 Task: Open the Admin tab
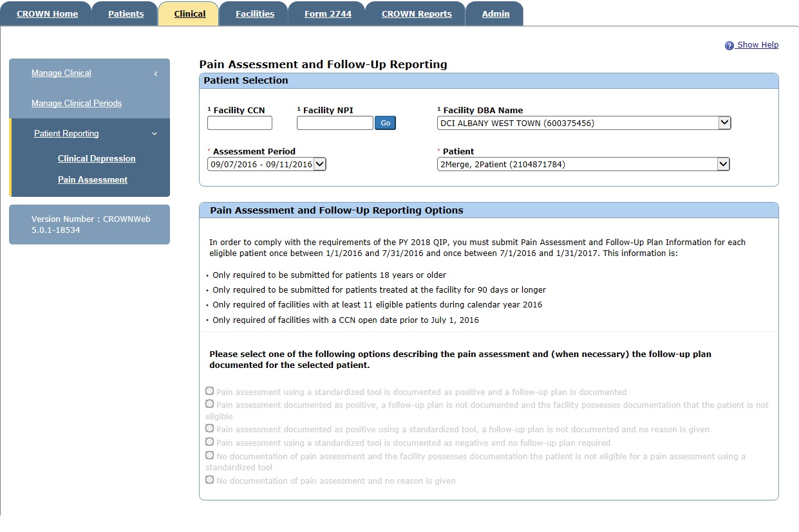click(496, 14)
